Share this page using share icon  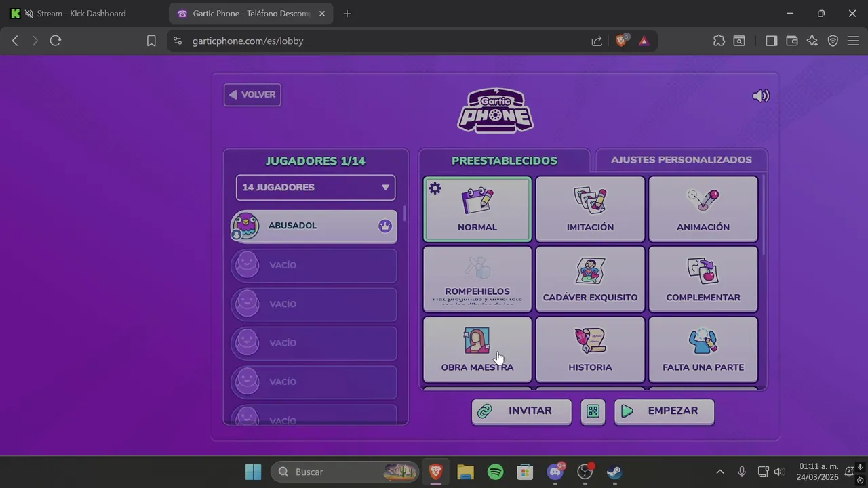[x=597, y=41]
